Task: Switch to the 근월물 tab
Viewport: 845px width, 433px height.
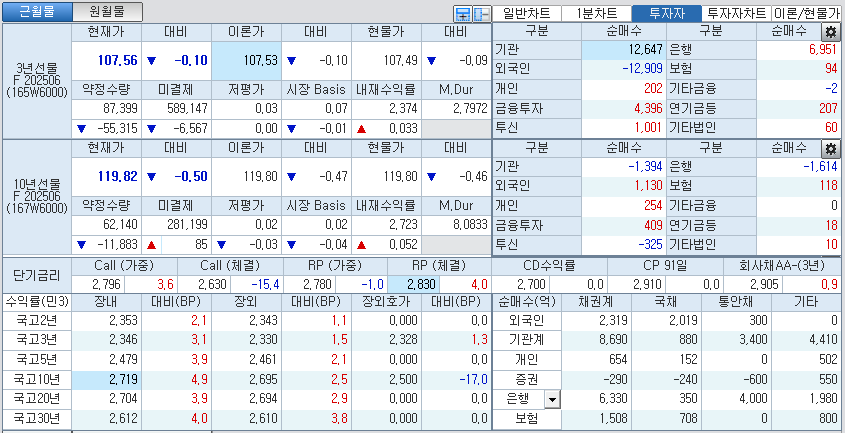Action: (x=37, y=12)
